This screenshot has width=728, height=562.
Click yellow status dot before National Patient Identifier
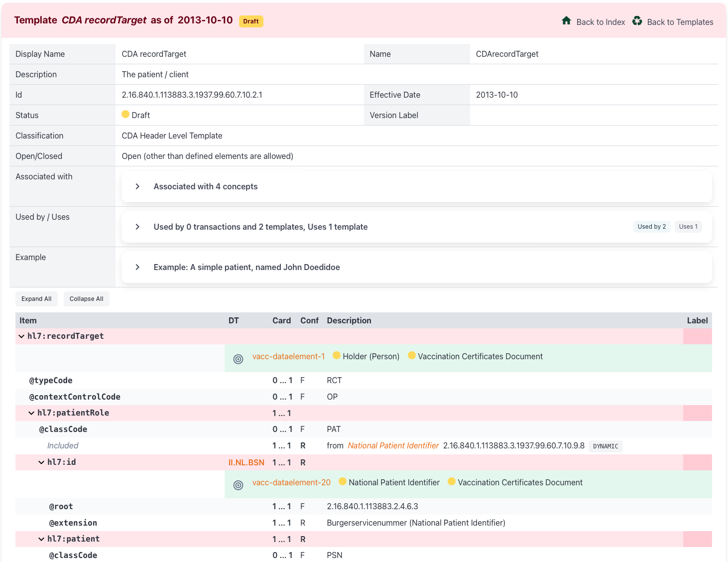click(343, 482)
